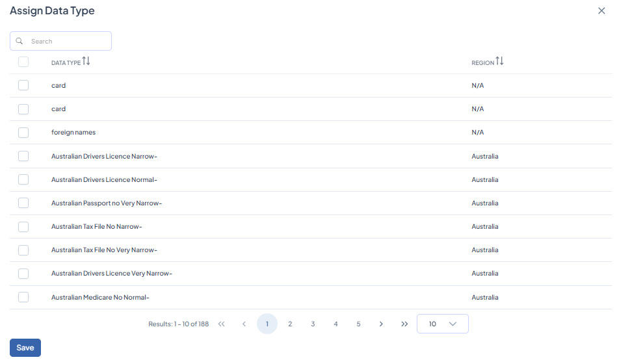
Task: Jump to first page of results
Action: click(222, 324)
